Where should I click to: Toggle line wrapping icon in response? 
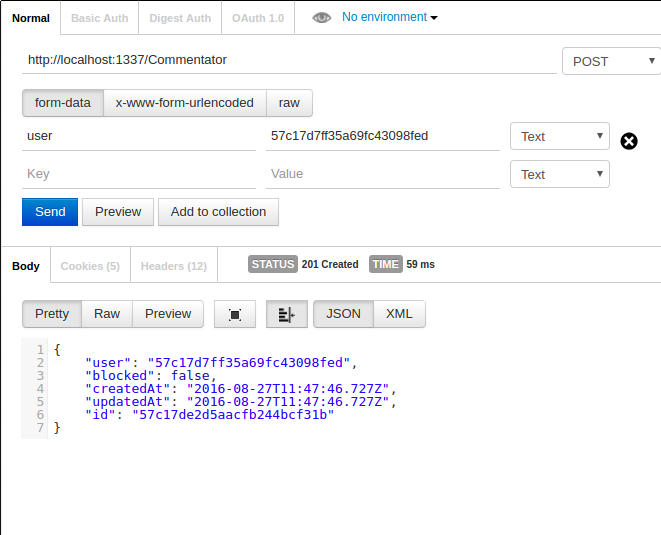286,314
